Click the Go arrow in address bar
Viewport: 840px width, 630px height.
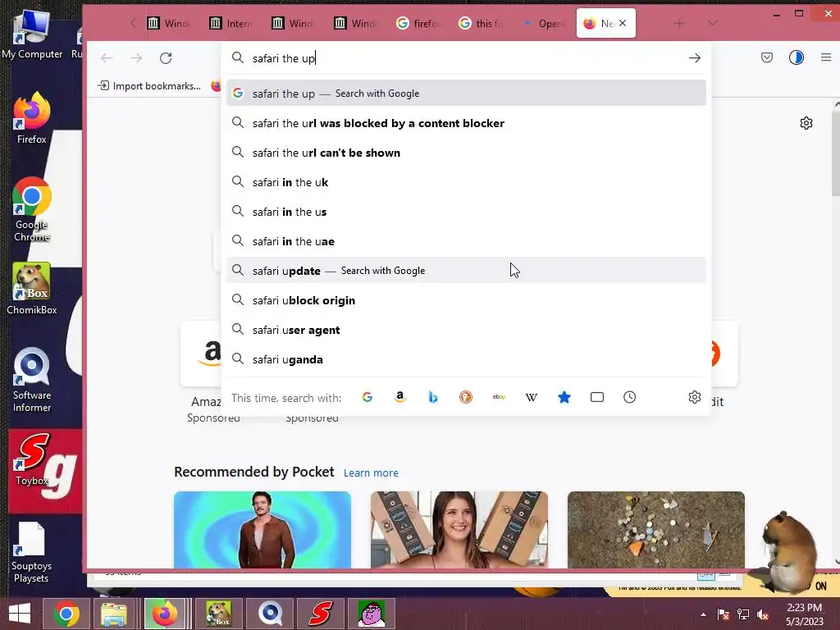click(x=694, y=58)
